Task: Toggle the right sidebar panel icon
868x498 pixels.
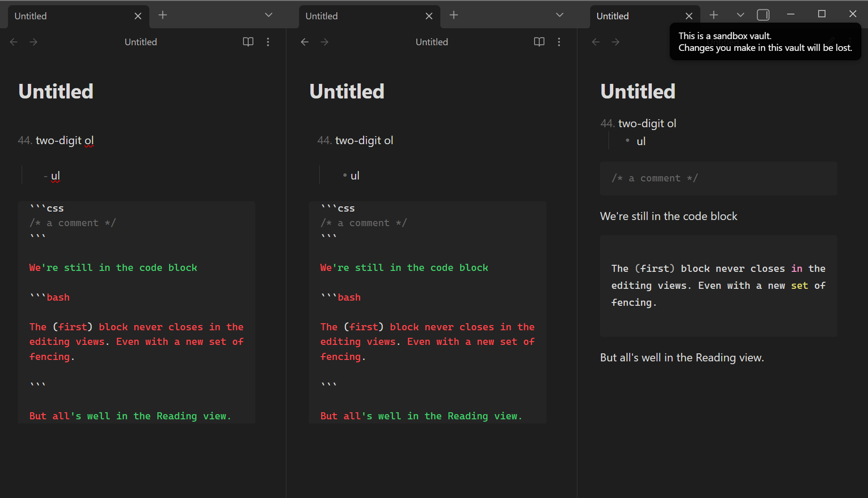Action: 763,15
